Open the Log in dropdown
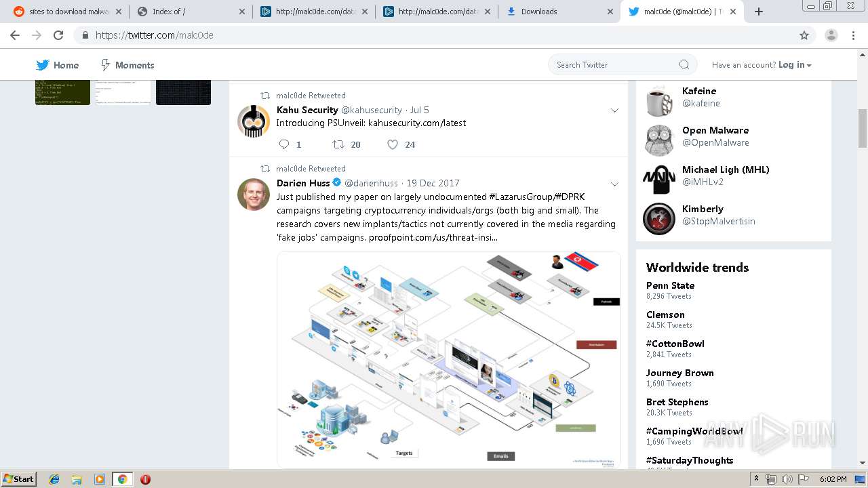Viewport: 868px width, 488px height. tap(795, 65)
